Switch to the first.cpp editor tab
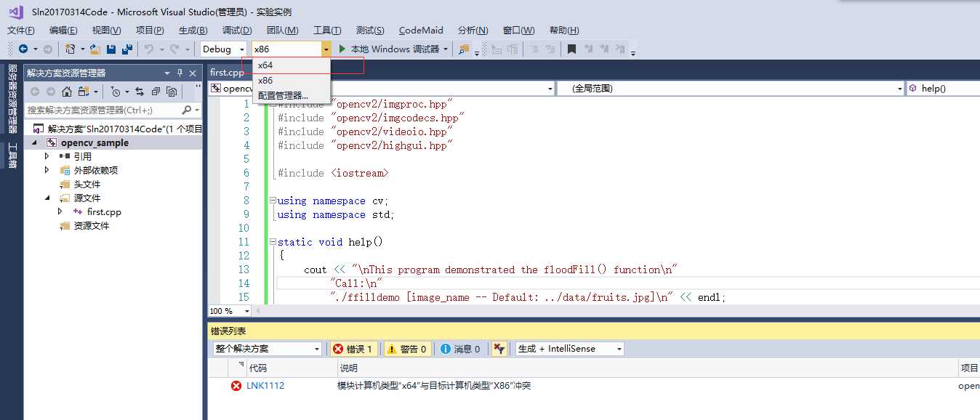 pos(227,73)
